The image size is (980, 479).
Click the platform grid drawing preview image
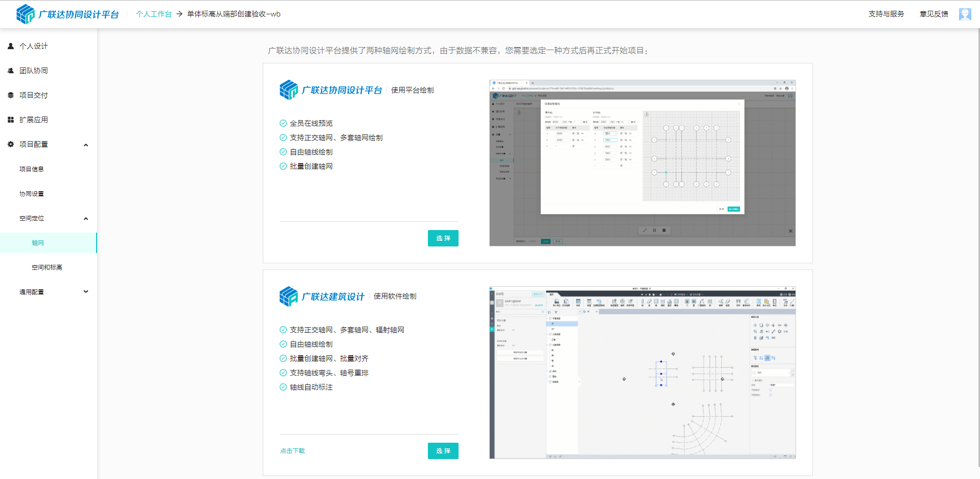643,163
